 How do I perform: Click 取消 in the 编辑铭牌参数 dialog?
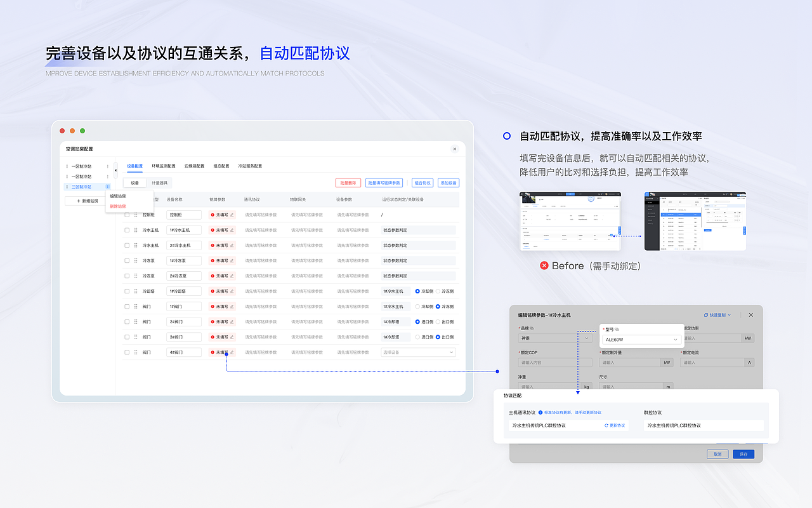coord(717,454)
